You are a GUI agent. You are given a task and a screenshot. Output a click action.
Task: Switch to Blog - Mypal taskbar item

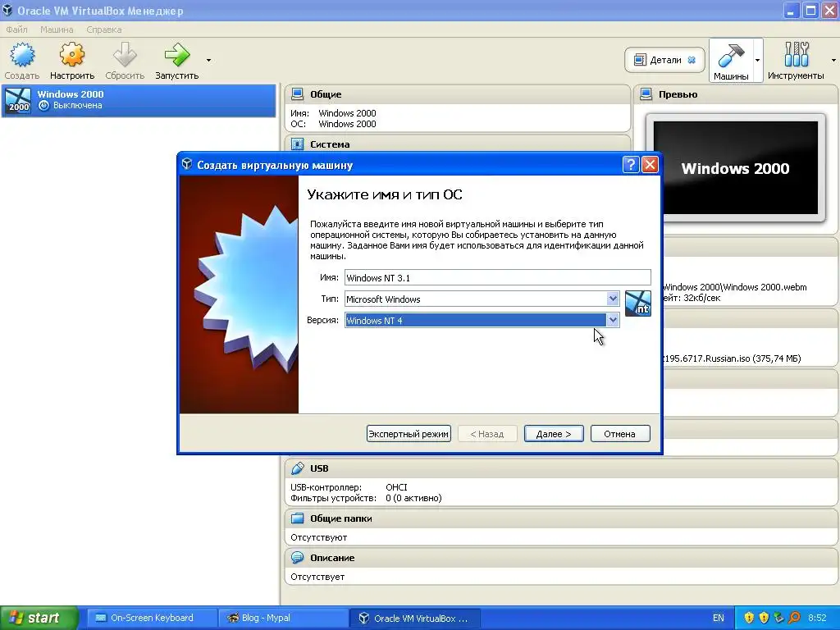pyautogui.click(x=281, y=618)
